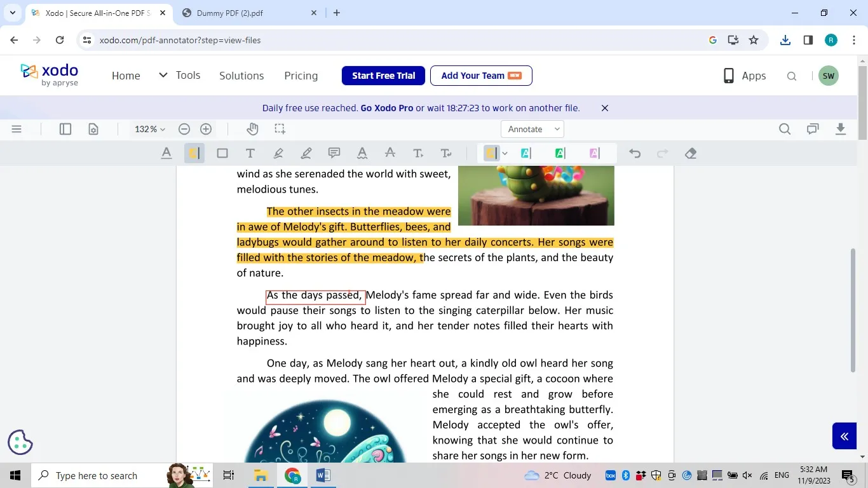This screenshot has height=488, width=868.
Task: Toggle the Strikethrough annotation tool
Action: tap(390, 152)
